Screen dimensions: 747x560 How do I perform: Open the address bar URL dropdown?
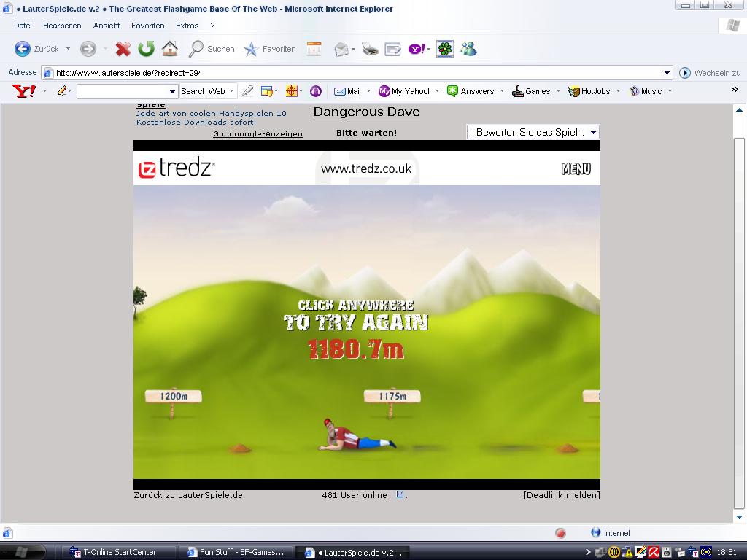coord(667,73)
